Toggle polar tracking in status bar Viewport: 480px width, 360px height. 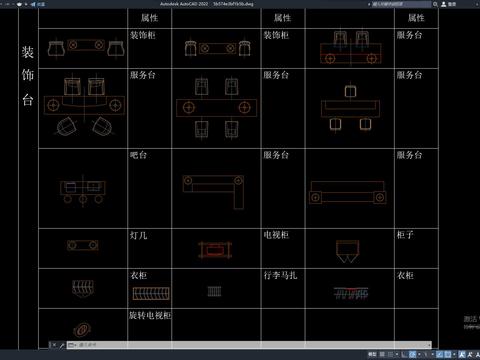click(x=412, y=354)
